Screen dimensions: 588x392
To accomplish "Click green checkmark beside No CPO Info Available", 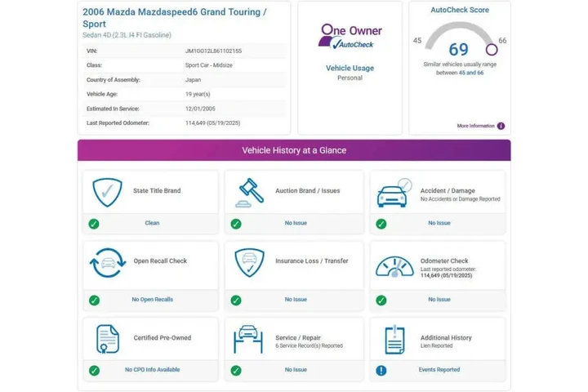I will (x=94, y=371).
